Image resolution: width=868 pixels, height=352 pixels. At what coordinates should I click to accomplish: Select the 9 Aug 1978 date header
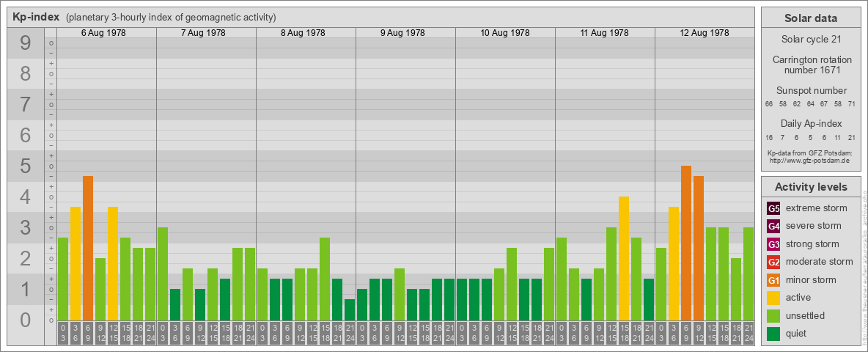405,33
